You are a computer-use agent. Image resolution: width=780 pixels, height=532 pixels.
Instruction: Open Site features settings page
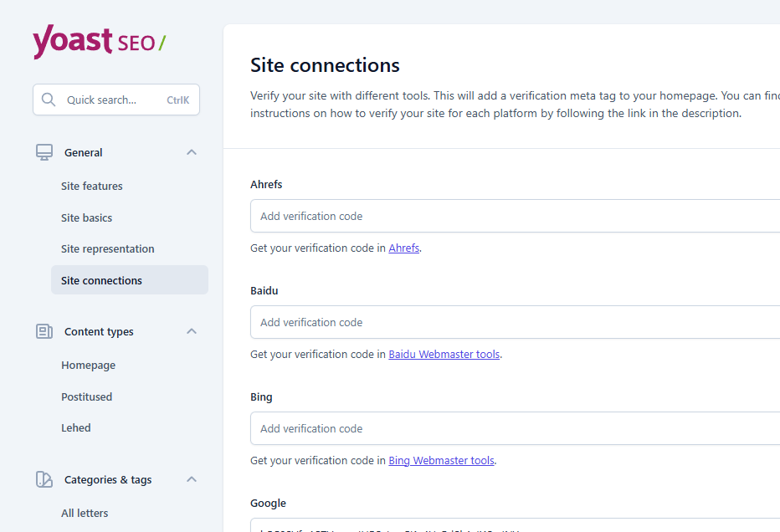[x=92, y=186]
